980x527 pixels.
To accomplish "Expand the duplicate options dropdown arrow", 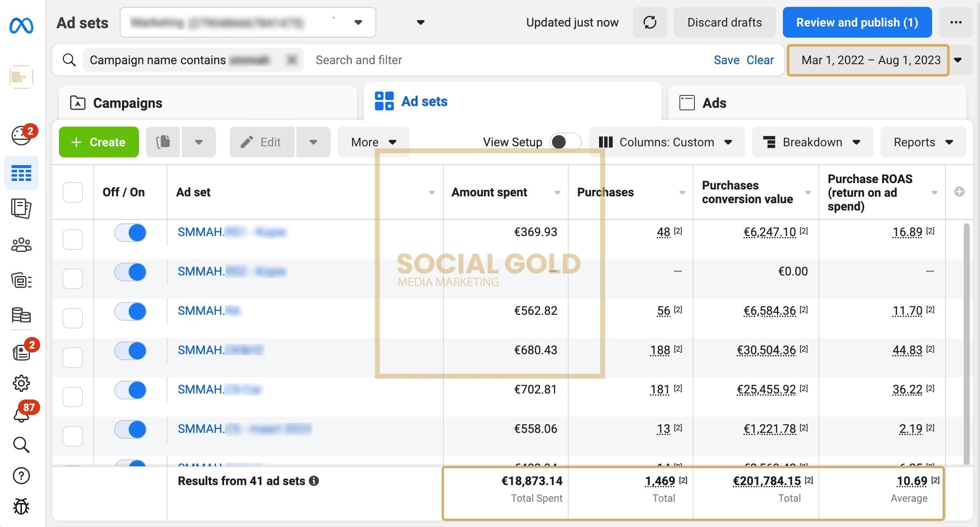I will click(199, 142).
